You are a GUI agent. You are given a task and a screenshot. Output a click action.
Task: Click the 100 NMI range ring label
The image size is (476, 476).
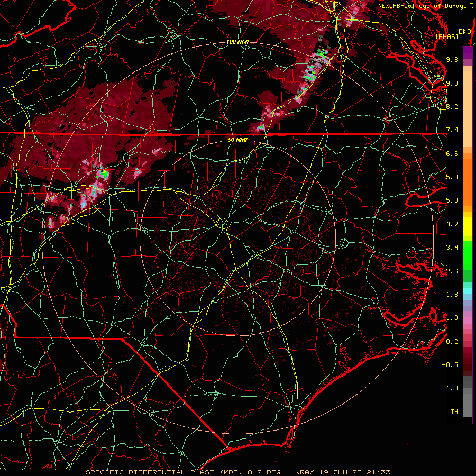point(237,42)
